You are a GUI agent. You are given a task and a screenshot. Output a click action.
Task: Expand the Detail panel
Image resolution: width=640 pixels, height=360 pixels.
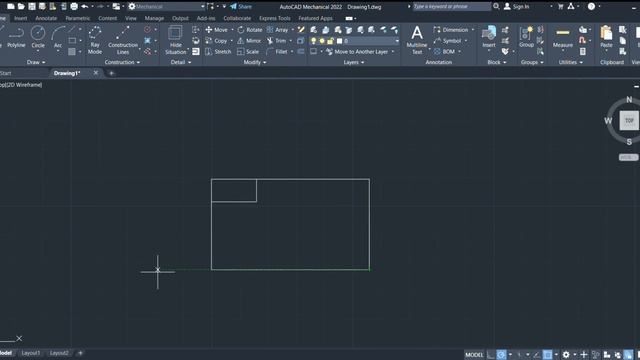pos(180,62)
